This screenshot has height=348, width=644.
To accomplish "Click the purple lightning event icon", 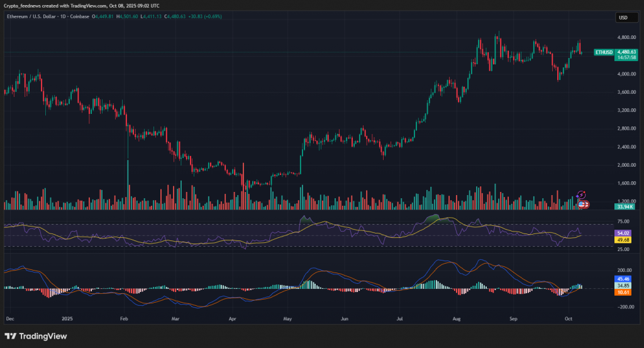I will [582, 194].
